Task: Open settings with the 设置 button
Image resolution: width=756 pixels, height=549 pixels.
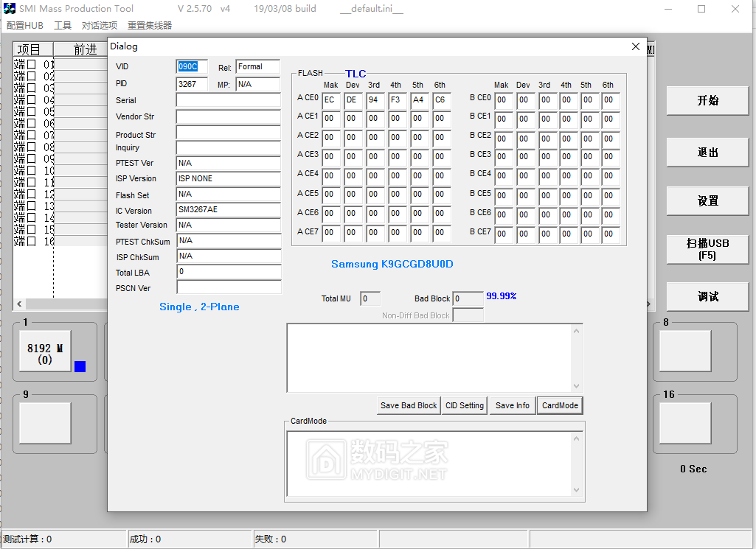Action: [707, 201]
